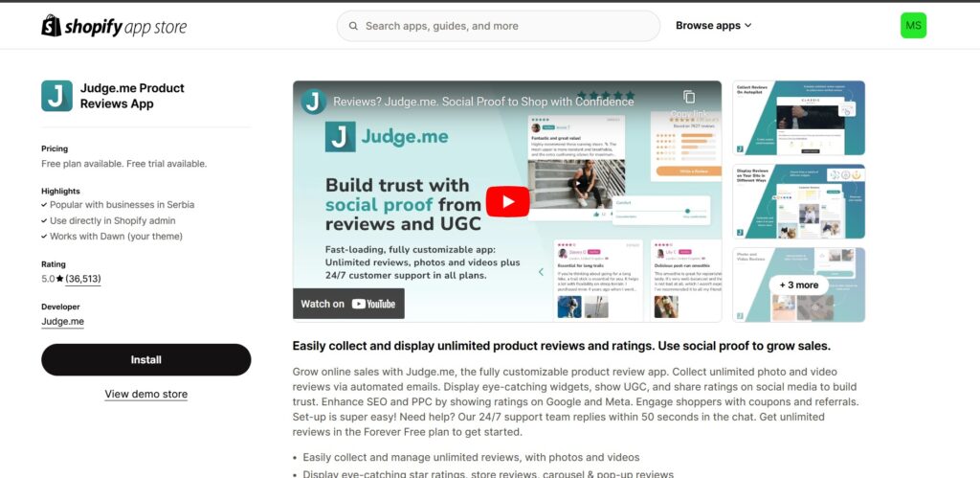Click Watch on YouTube button

(348, 304)
